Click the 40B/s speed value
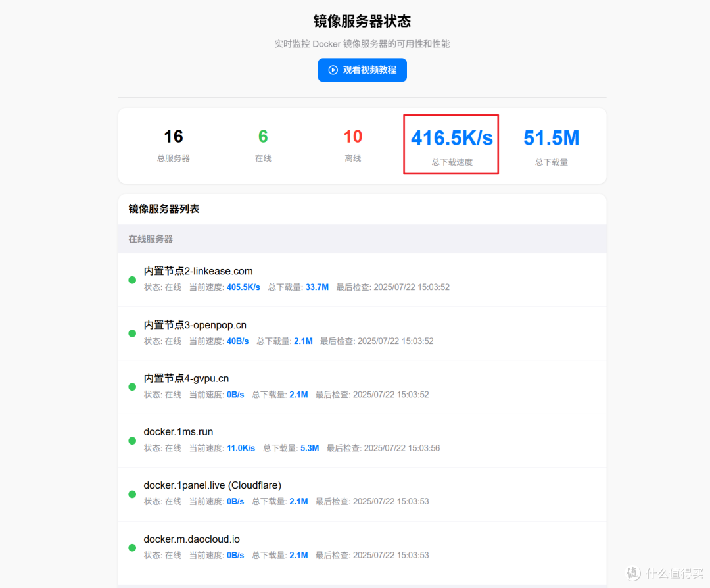The width and height of the screenshot is (710, 588). click(238, 341)
